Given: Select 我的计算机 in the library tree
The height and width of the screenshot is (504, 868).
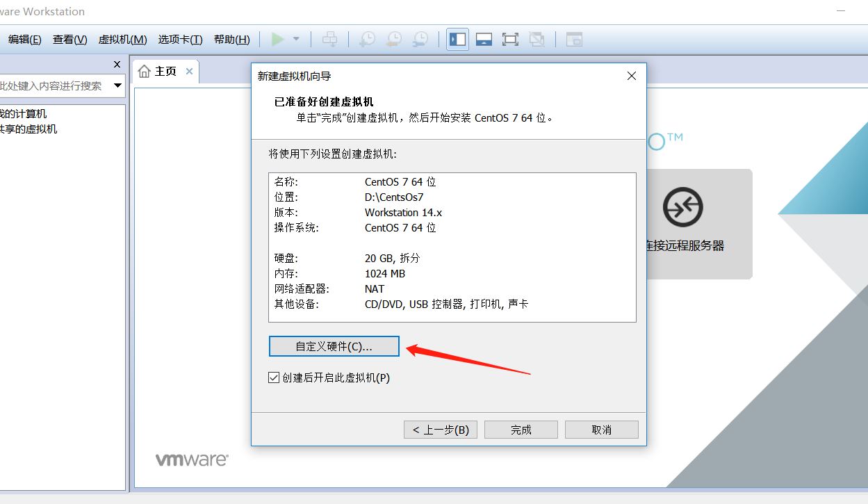Looking at the screenshot, I should [24, 114].
